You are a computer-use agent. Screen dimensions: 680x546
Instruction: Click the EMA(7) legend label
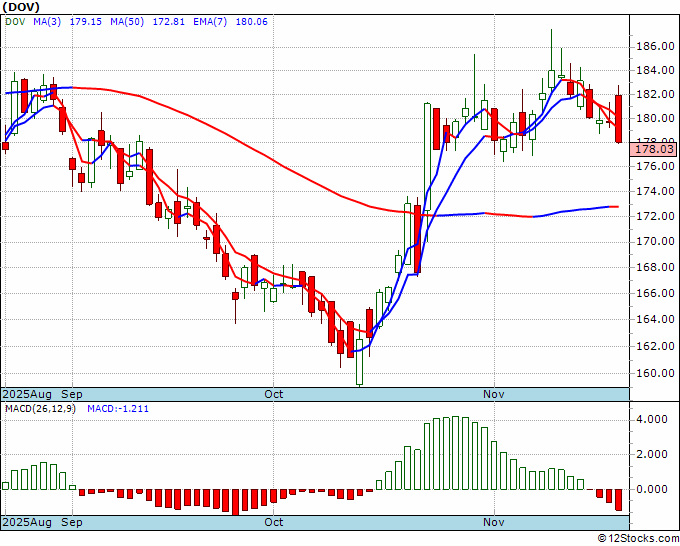[x=210, y=22]
